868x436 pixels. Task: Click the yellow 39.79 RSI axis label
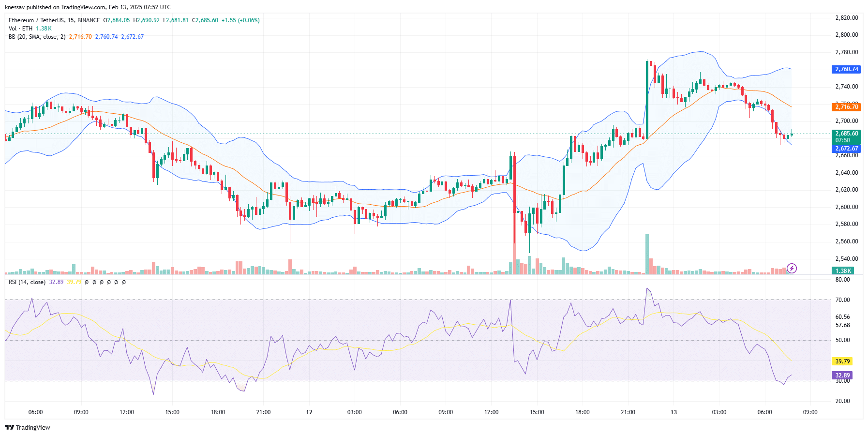[842, 361]
